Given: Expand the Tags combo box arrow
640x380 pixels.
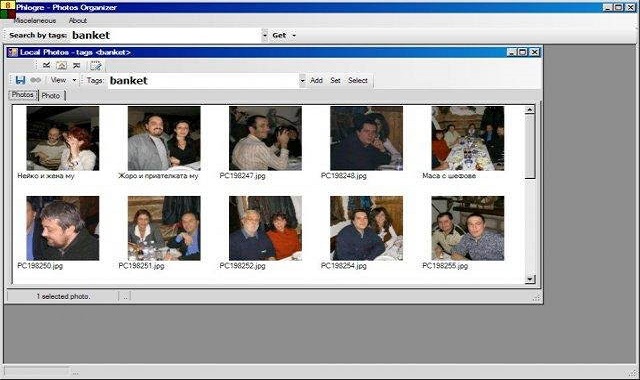Looking at the screenshot, I should pyautogui.click(x=302, y=80).
